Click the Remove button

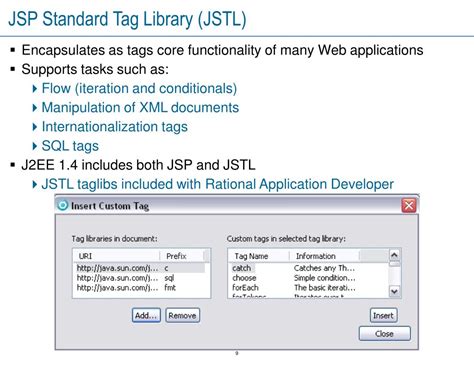[x=182, y=315]
